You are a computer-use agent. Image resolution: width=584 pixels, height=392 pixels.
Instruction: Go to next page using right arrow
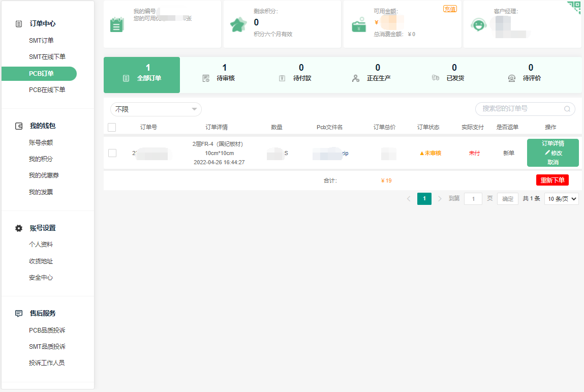440,199
